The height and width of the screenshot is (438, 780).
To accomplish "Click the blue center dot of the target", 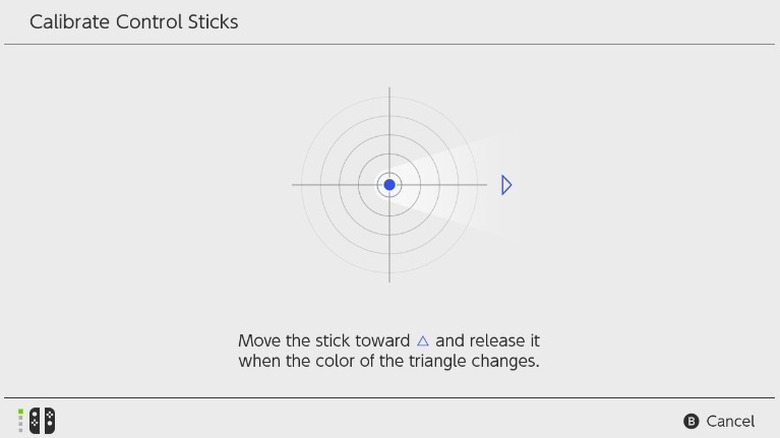I will (x=390, y=185).
